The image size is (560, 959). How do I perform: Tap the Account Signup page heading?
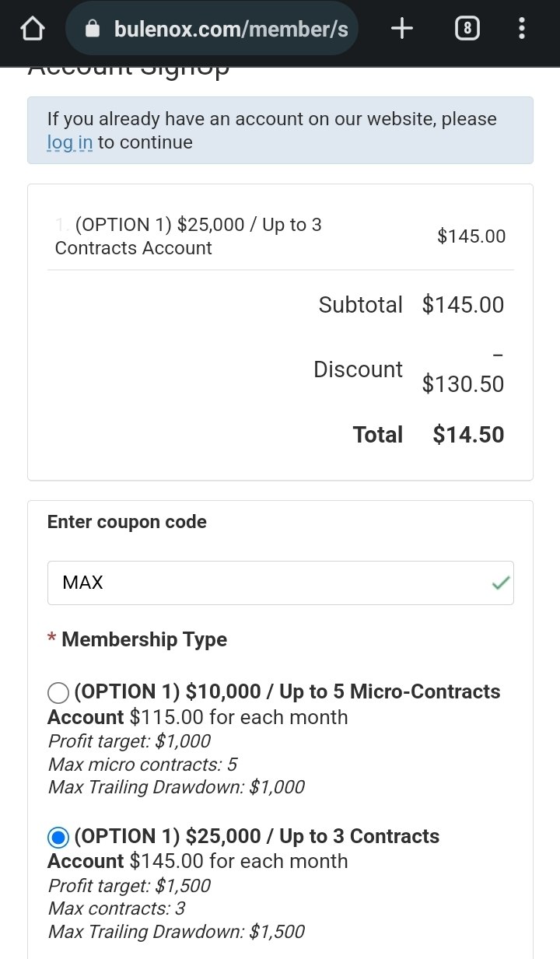click(x=129, y=68)
